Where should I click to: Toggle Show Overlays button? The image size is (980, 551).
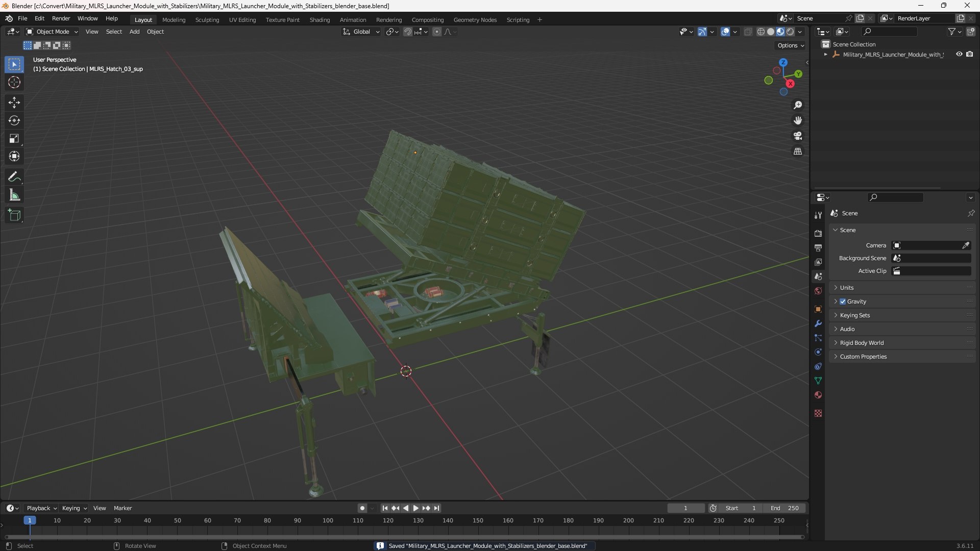click(725, 32)
